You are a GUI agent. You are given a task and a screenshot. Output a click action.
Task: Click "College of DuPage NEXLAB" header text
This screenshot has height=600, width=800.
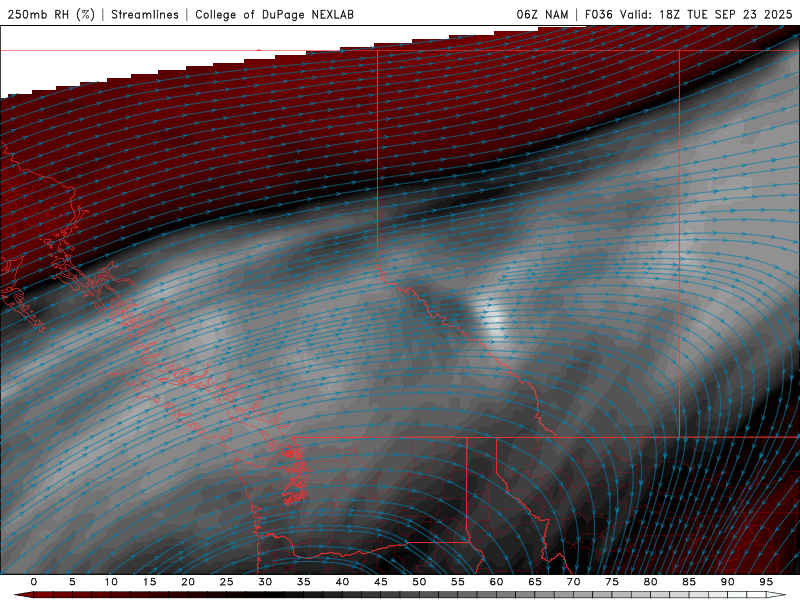[x=274, y=14]
